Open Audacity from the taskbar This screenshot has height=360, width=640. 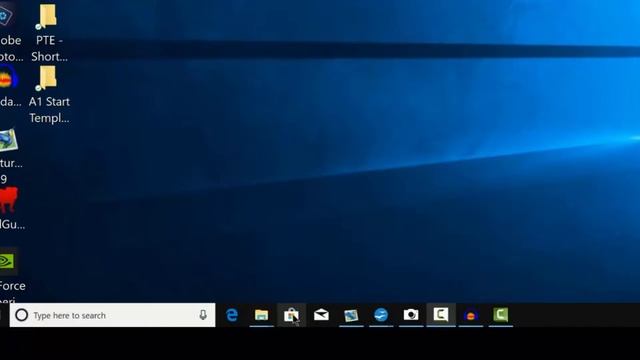(x=471, y=316)
